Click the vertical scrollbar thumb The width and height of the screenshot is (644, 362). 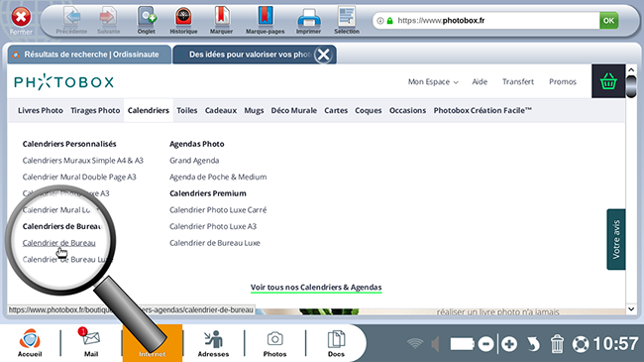pos(631,86)
